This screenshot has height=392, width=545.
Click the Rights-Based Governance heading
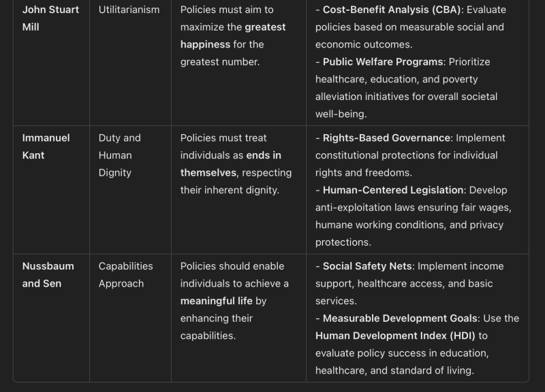click(x=386, y=138)
